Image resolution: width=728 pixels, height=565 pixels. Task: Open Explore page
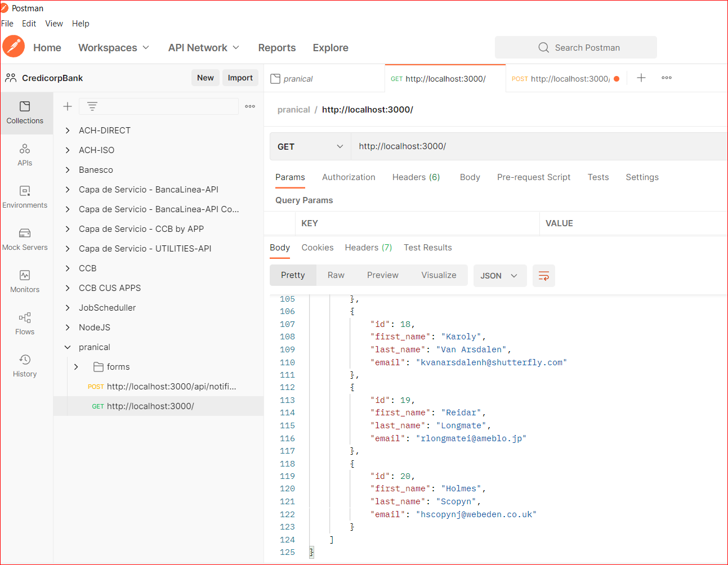tap(330, 48)
